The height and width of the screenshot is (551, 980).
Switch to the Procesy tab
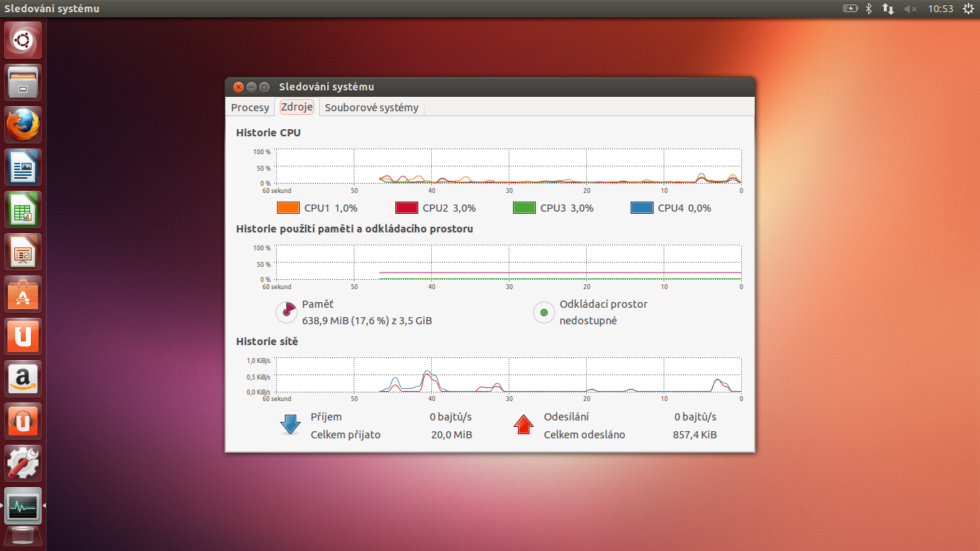pos(250,107)
